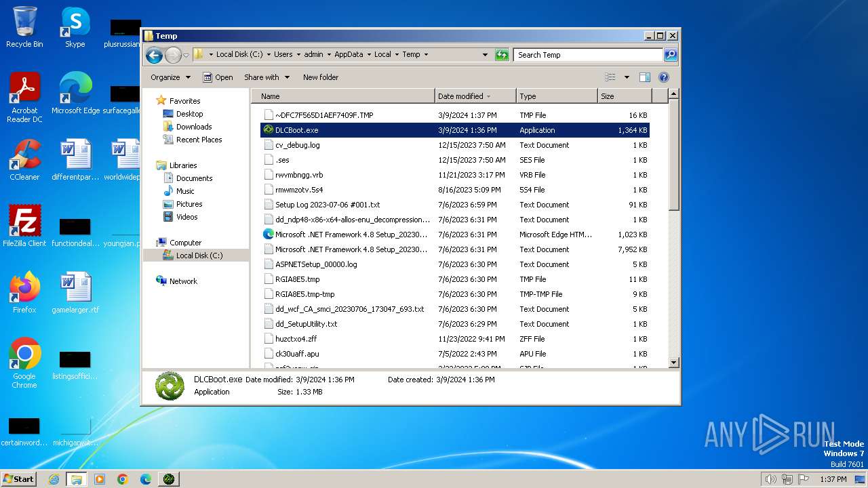Open Firefox desktop shortcut

click(x=24, y=293)
